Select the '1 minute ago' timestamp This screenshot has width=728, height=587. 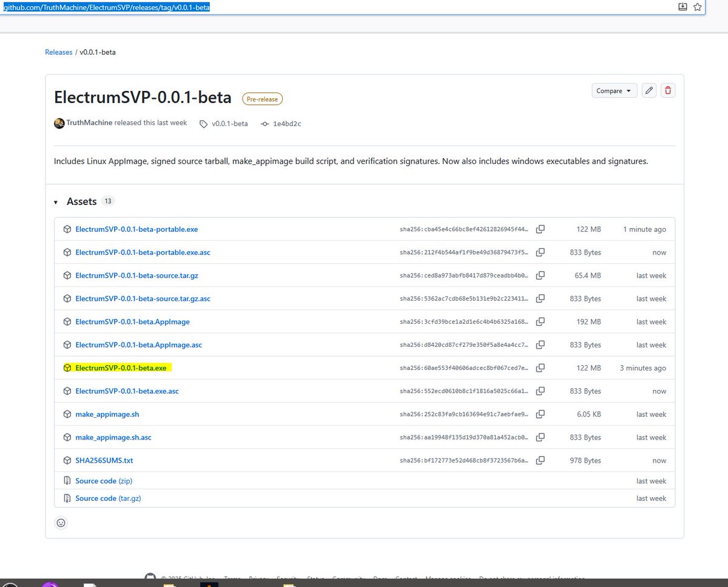click(x=644, y=229)
